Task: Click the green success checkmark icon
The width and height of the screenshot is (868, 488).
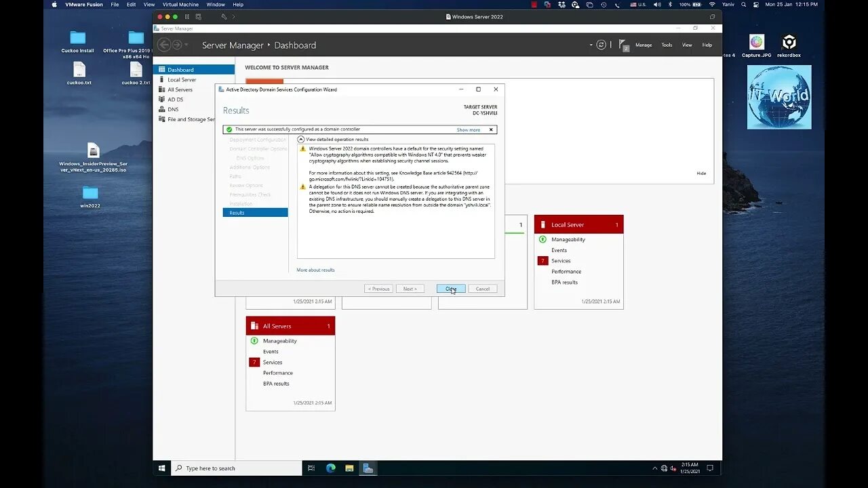Action: point(229,129)
